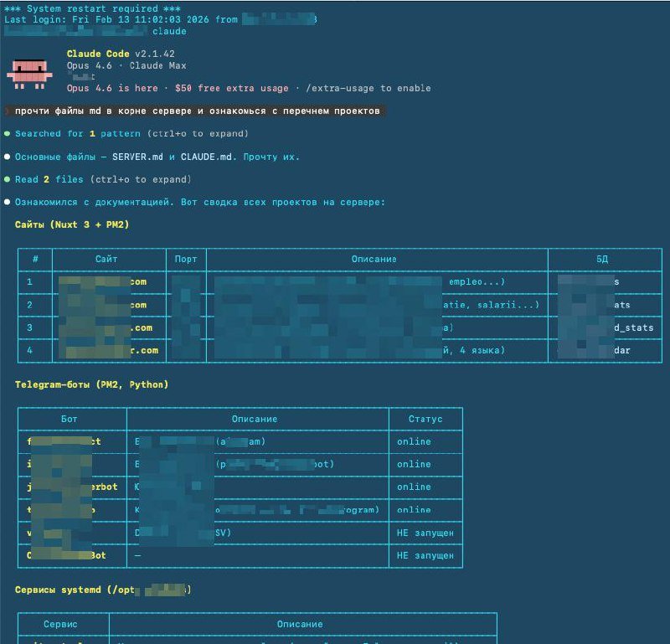Click the 'SERVER.md' file name

137,157
